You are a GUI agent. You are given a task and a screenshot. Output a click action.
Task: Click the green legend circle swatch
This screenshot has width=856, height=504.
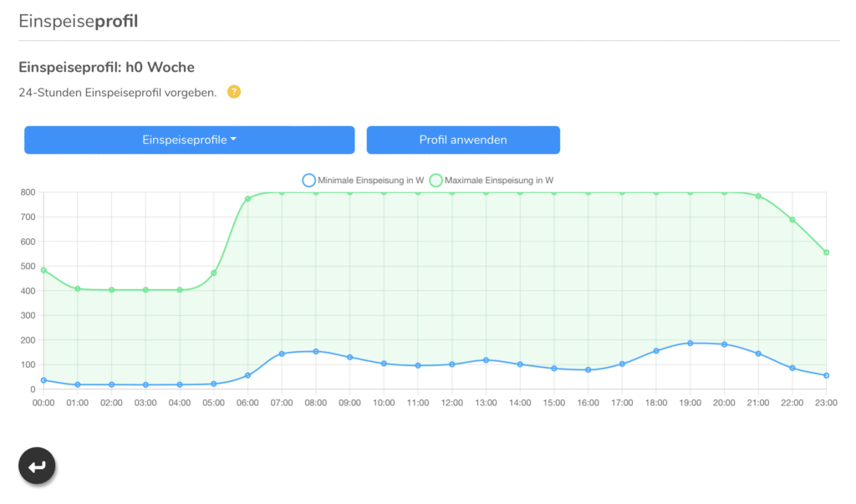click(x=436, y=180)
